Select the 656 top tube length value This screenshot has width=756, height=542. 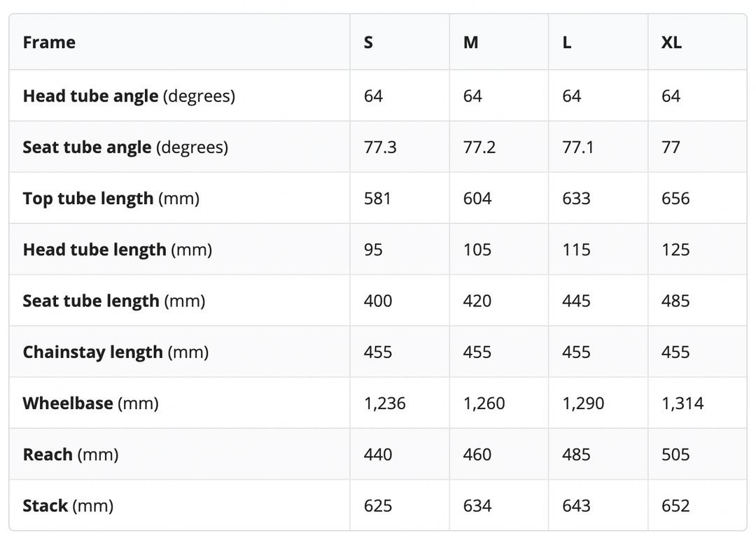tap(675, 199)
